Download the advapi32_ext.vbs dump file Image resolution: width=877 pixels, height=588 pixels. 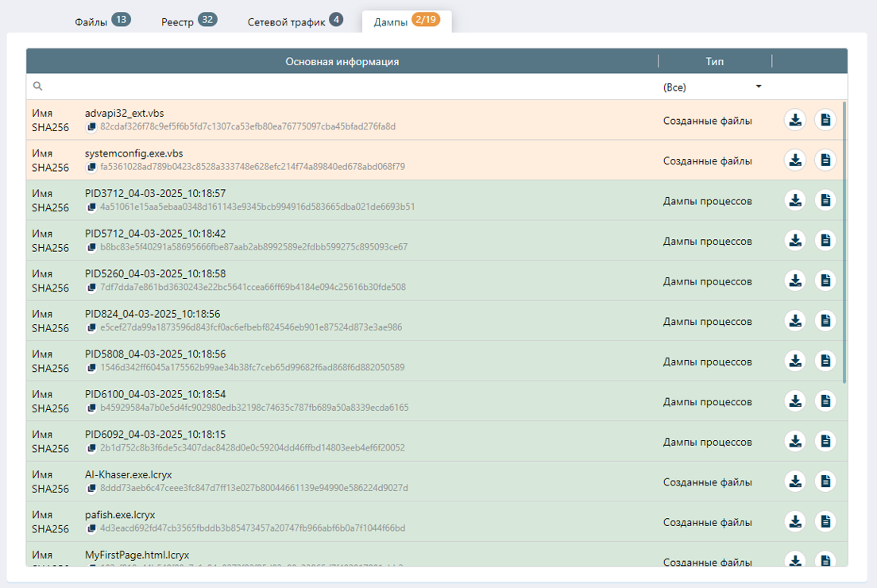[x=795, y=120]
